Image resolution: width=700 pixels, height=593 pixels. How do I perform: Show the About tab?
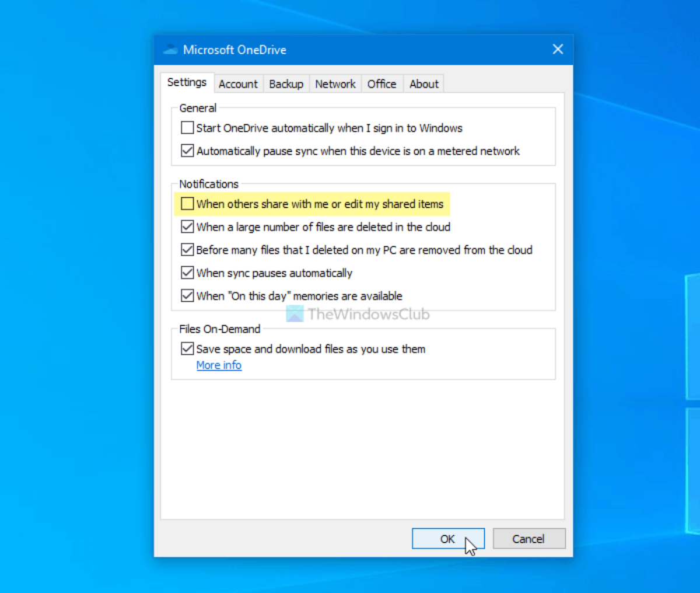click(x=424, y=84)
